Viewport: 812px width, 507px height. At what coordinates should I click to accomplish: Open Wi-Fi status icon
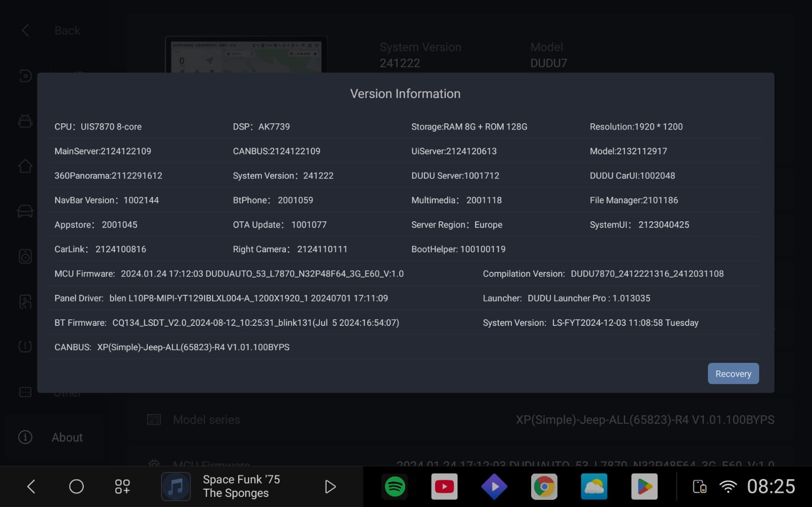coord(728,487)
